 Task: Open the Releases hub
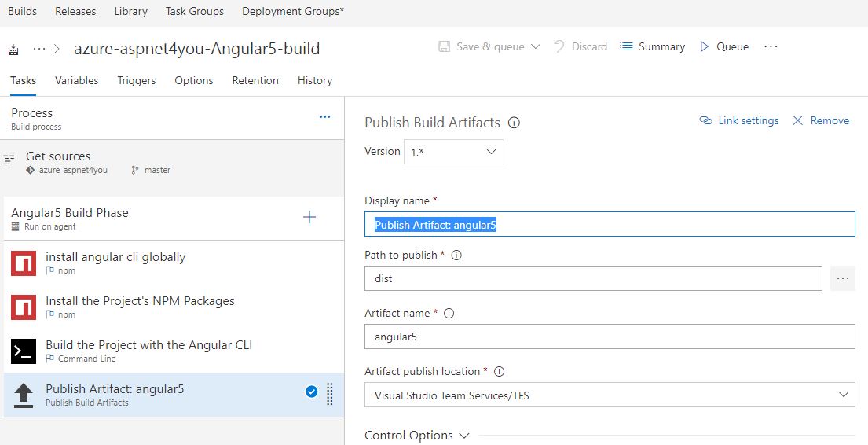[75, 11]
